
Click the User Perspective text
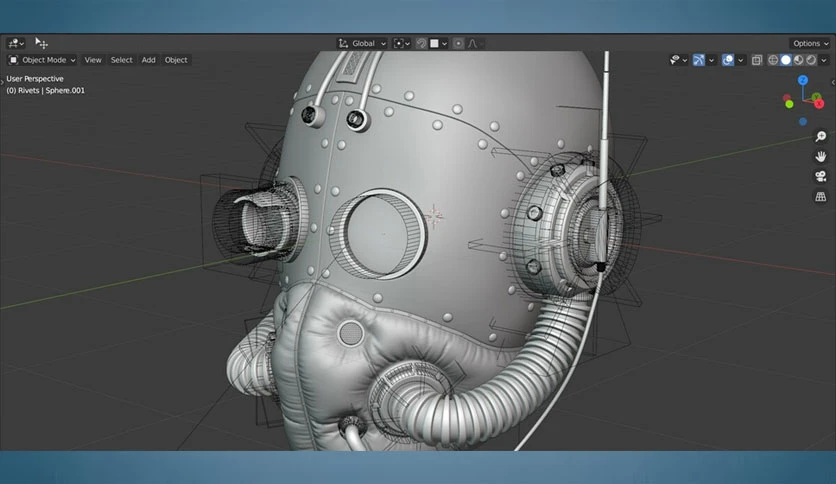coord(35,79)
